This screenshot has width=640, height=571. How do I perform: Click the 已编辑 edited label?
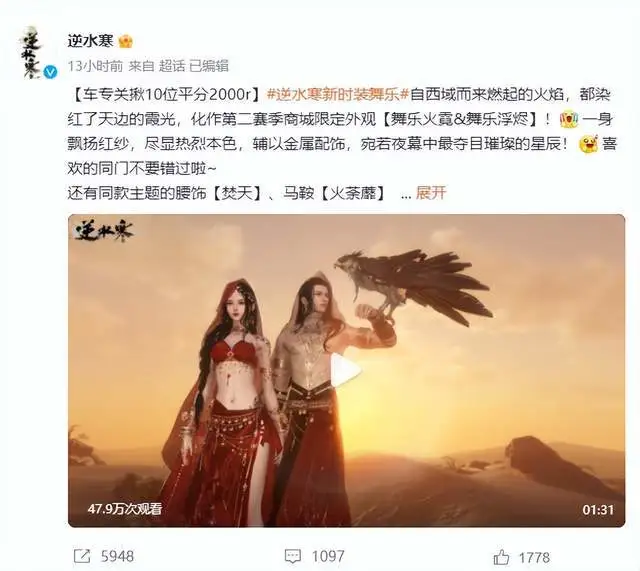tap(209, 66)
